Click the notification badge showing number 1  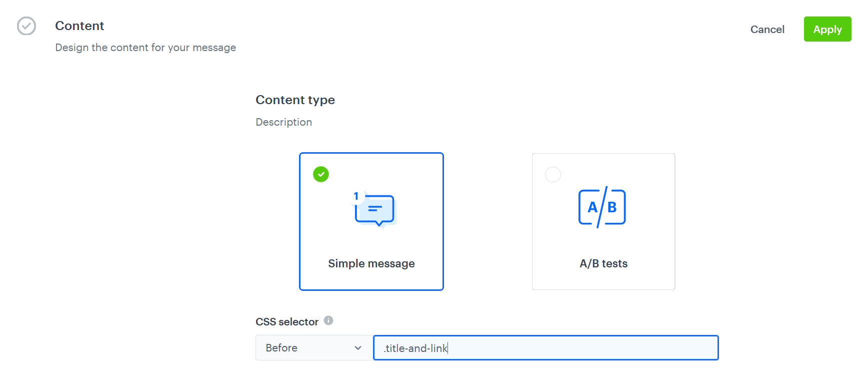(x=356, y=196)
